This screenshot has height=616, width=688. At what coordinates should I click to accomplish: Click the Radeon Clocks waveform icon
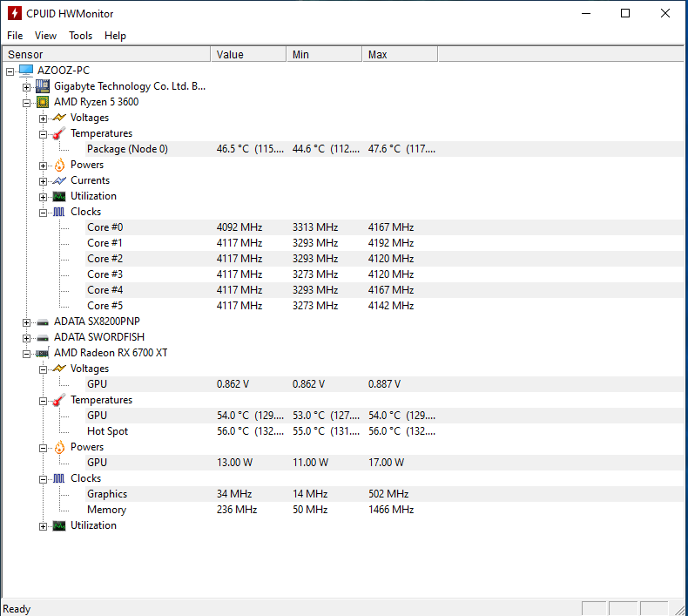tap(59, 478)
